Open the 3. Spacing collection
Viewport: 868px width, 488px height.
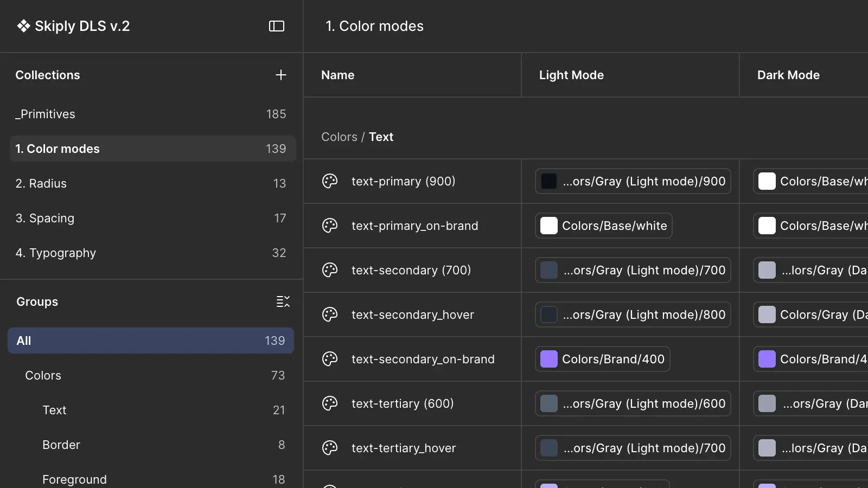pyautogui.click(x=152, y=218)
